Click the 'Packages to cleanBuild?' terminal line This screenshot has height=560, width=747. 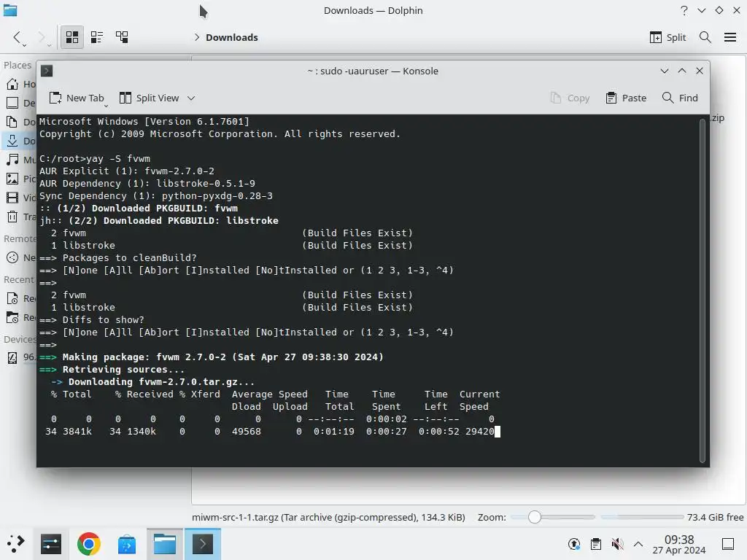(x=129, y=257)
